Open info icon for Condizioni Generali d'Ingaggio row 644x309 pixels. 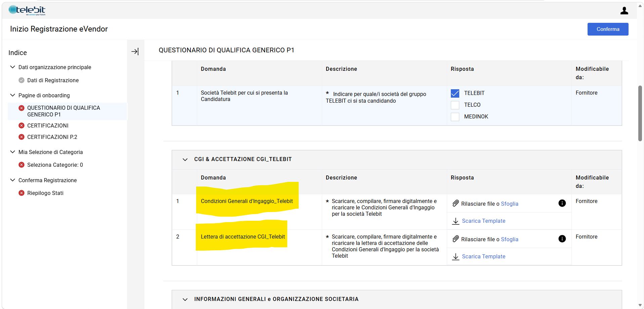(562, 203)
